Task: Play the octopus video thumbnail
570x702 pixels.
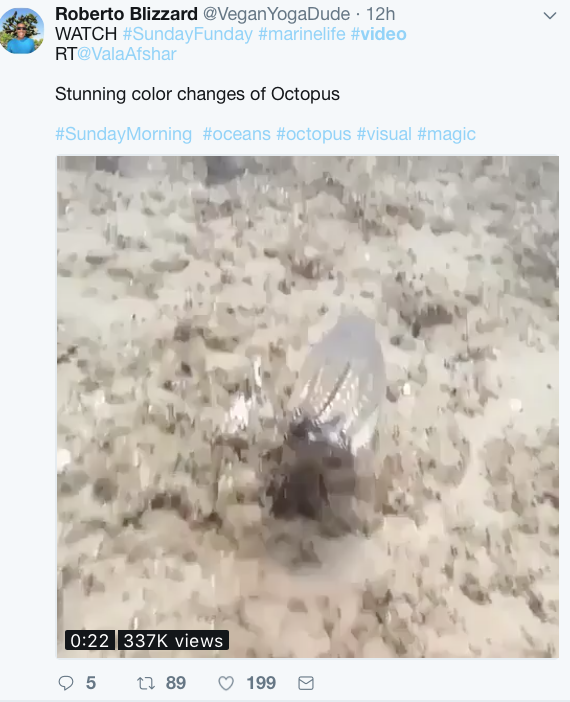Action: (308, 407)
